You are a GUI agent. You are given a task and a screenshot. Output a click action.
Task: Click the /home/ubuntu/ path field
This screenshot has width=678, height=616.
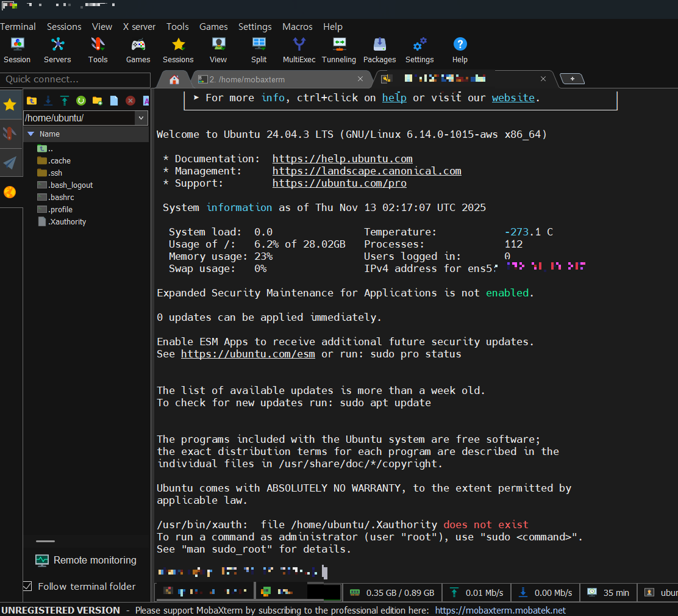tap(79, 118)
